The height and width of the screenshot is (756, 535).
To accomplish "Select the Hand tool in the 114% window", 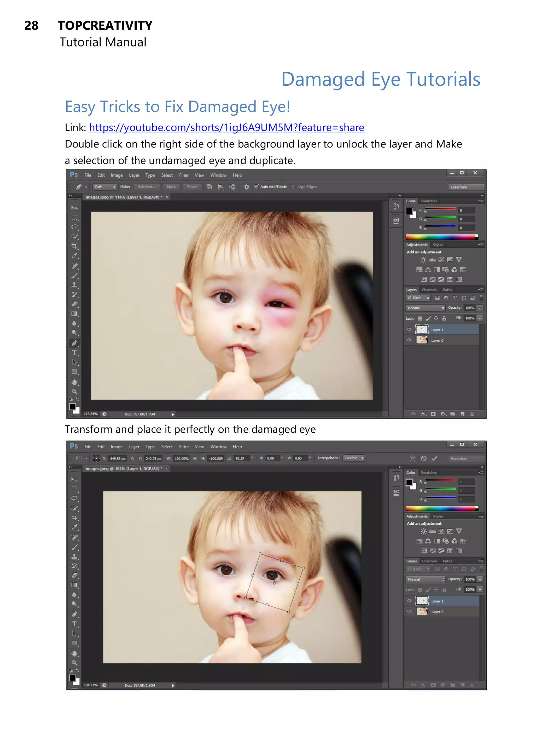I will tap(74, 382).
